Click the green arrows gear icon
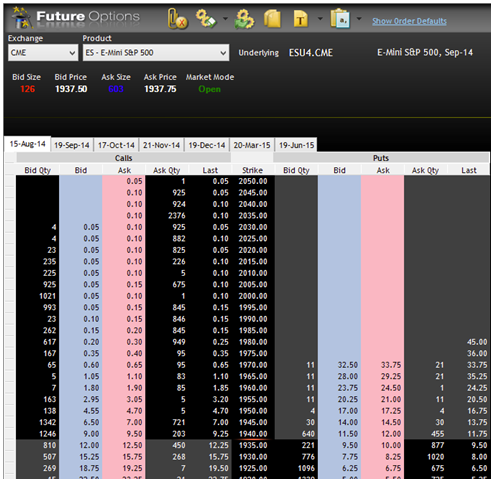Viewport: 499px width, 479px height. (x=244, y=19)
